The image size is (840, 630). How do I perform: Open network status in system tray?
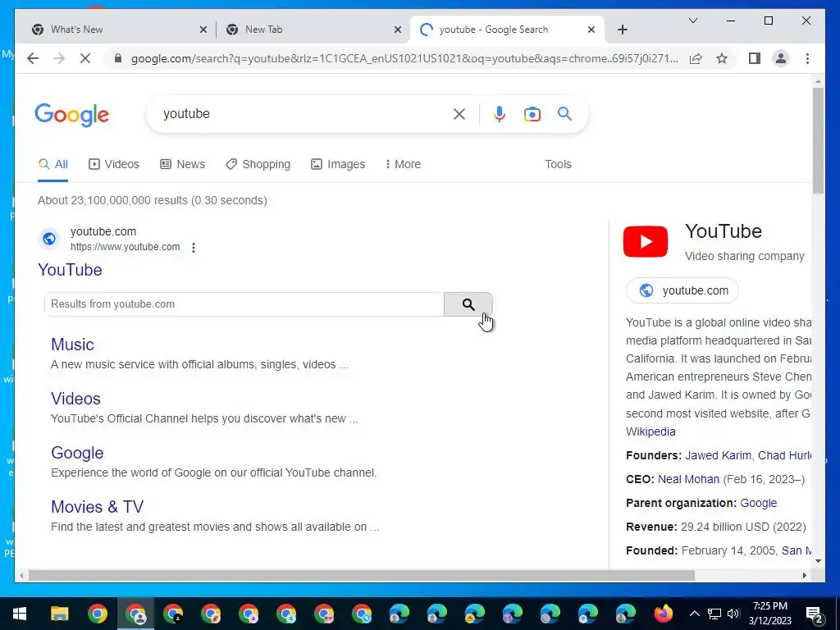tap(714, 614)
